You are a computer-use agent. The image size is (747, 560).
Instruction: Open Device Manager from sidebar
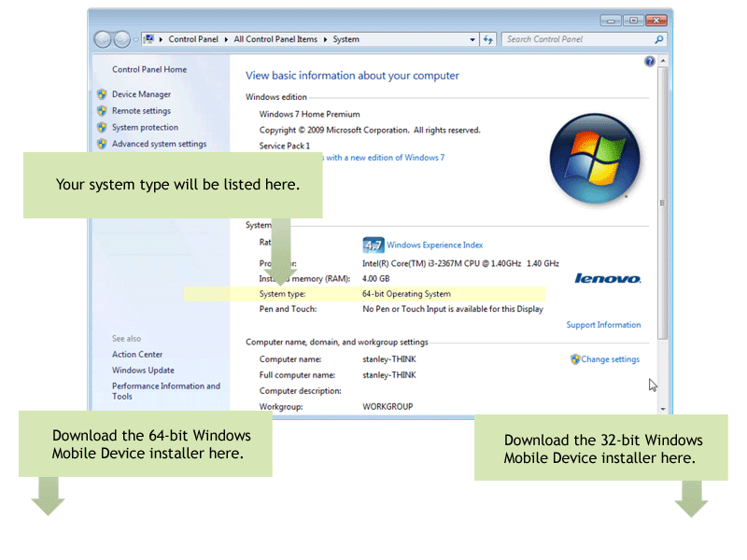142,94
